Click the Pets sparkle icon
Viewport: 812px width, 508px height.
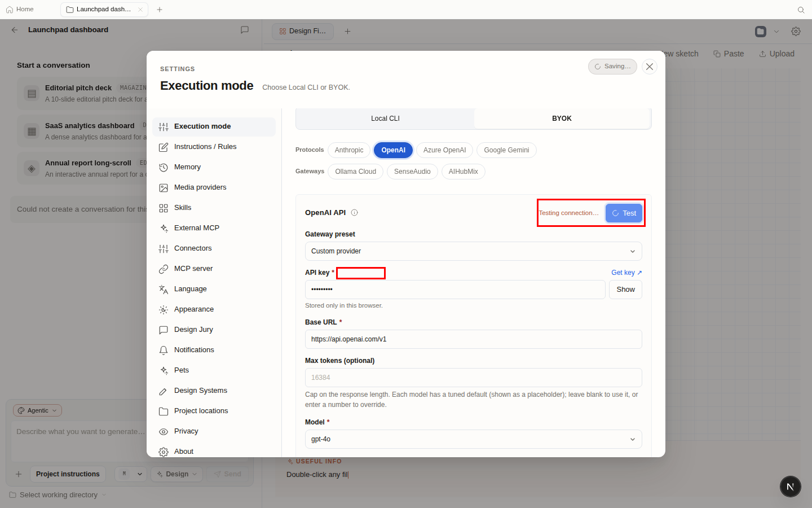(164, 371)
